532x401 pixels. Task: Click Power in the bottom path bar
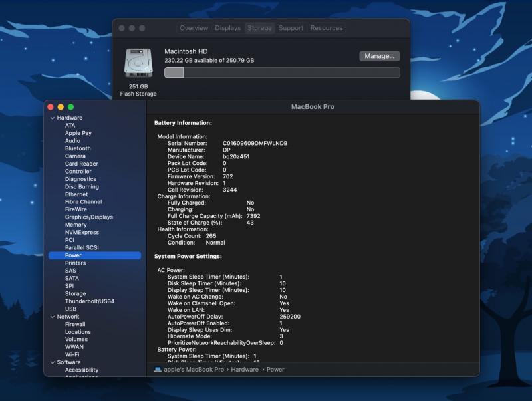click(275, 370)
